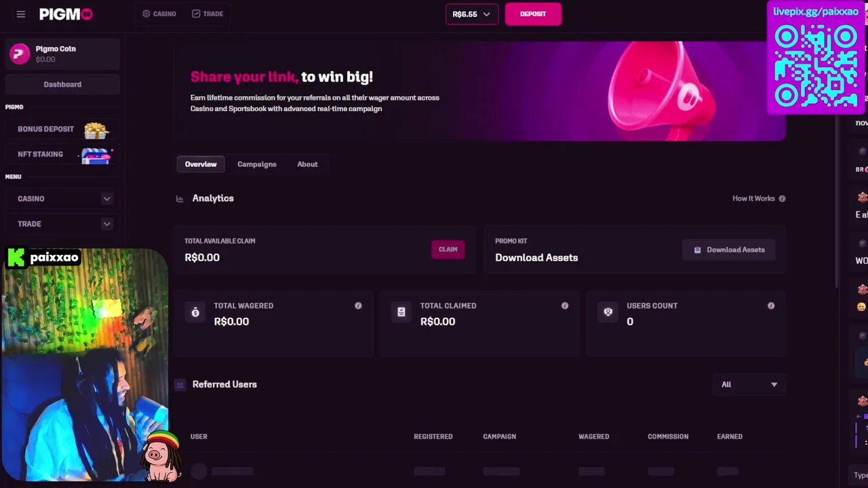The width and height of the screenshot is (868, 488).
Task: Click the Claim button
Action: point(448,249)
